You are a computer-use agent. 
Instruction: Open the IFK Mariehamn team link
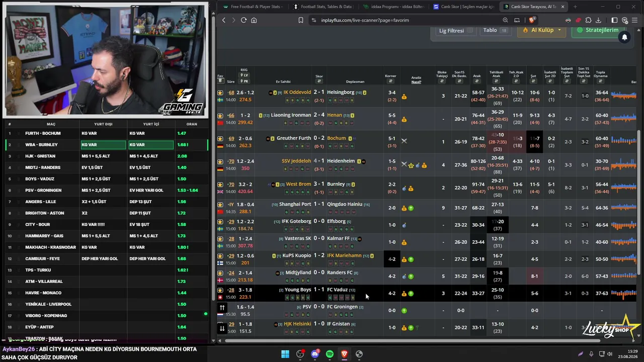click(344, 255)
